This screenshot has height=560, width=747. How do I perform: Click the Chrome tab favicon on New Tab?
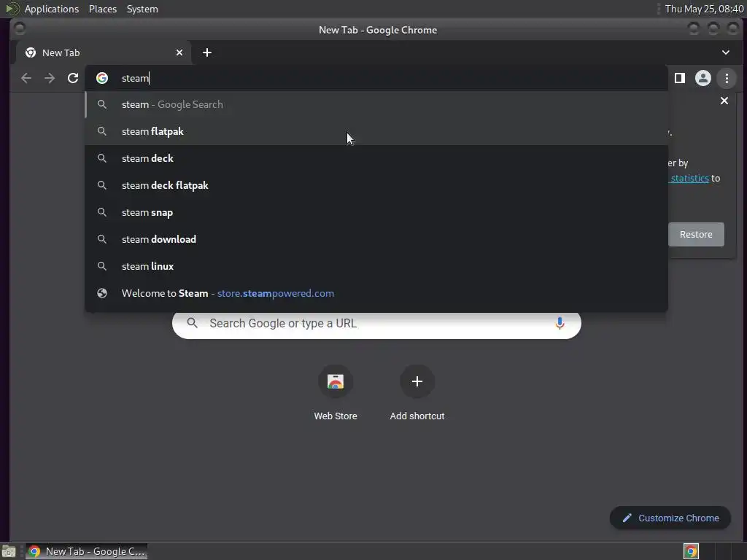point(31,52)
